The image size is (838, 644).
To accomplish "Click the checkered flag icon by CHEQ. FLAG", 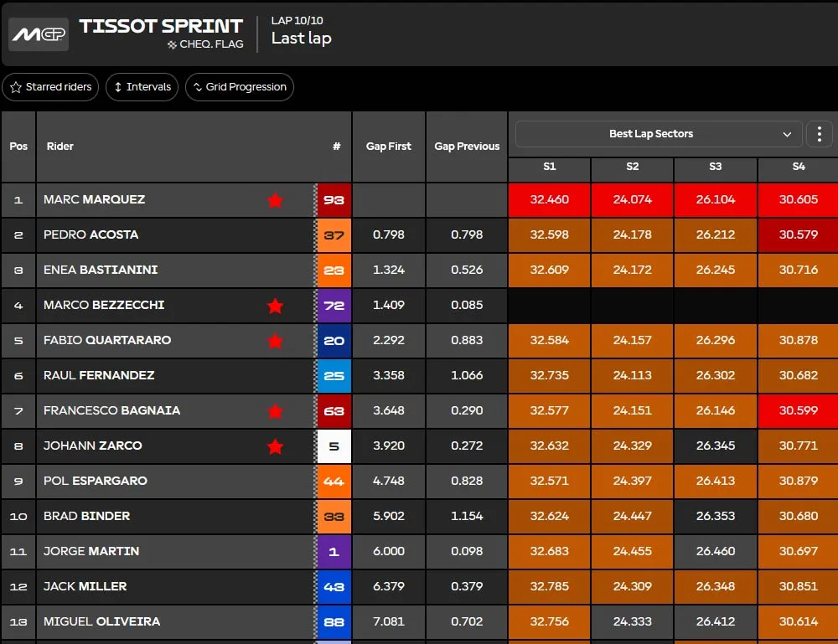I will [x=172, y=44].
